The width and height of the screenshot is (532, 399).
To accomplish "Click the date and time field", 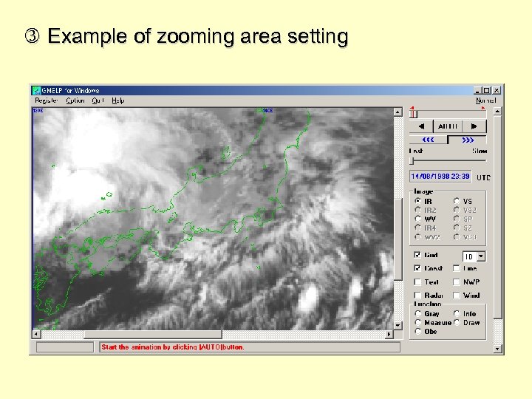I will pyautogui.click(x=440, y=177).
